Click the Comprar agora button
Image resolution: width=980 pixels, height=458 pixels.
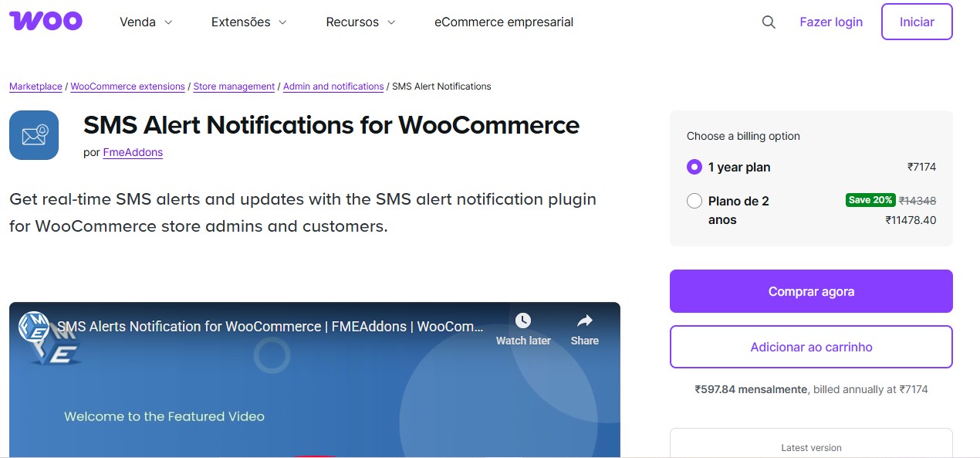[811, 291]
